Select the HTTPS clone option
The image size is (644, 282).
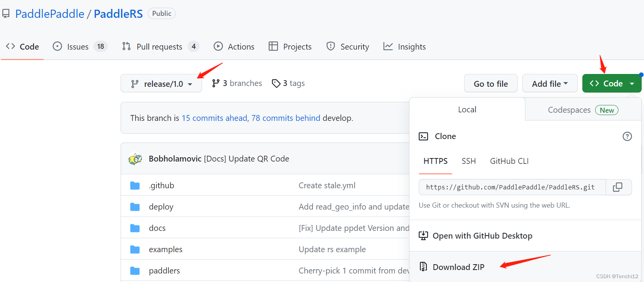435,161
